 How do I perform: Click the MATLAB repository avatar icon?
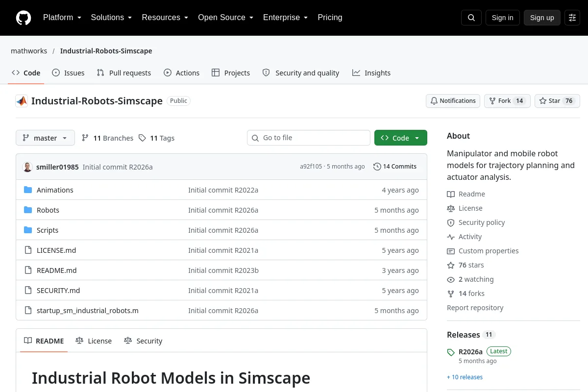pos(22,101)
